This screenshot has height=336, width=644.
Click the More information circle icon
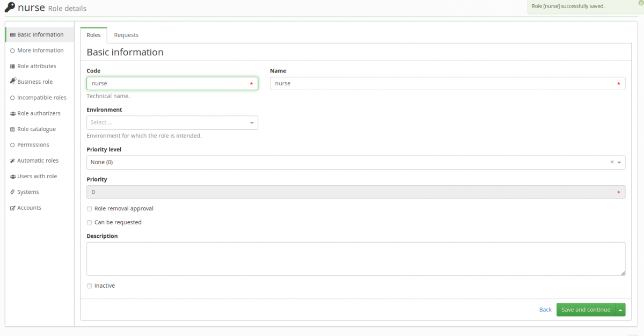[x=12, y=50]
